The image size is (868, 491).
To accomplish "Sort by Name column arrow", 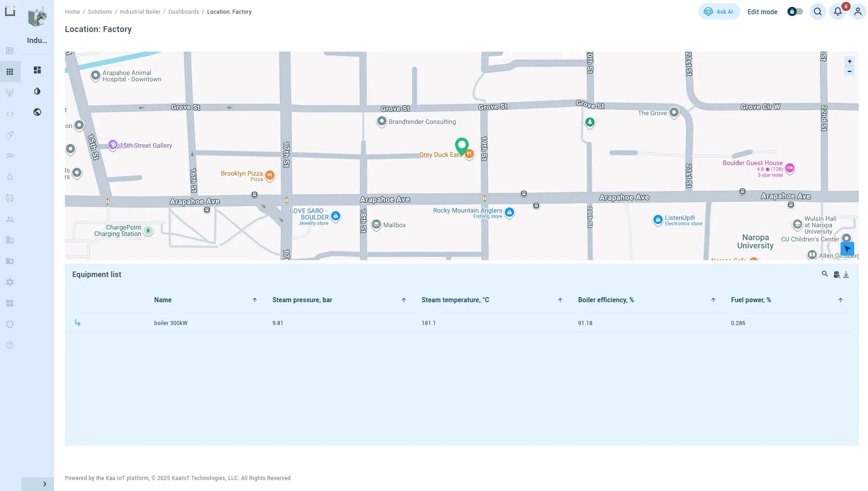I will coord(255,300).
